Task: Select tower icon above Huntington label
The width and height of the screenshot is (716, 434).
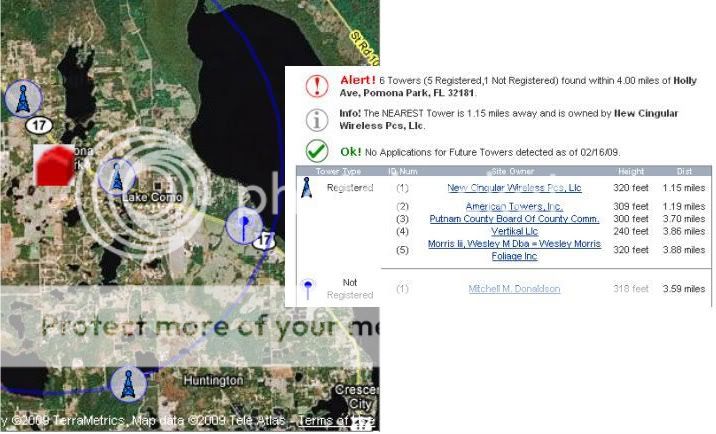Action: pyautogui.click(x=127, y=383)
